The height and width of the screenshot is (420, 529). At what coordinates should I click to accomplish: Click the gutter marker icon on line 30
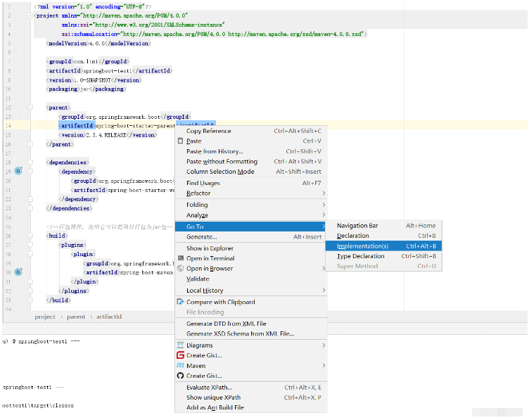pos(18,272)
